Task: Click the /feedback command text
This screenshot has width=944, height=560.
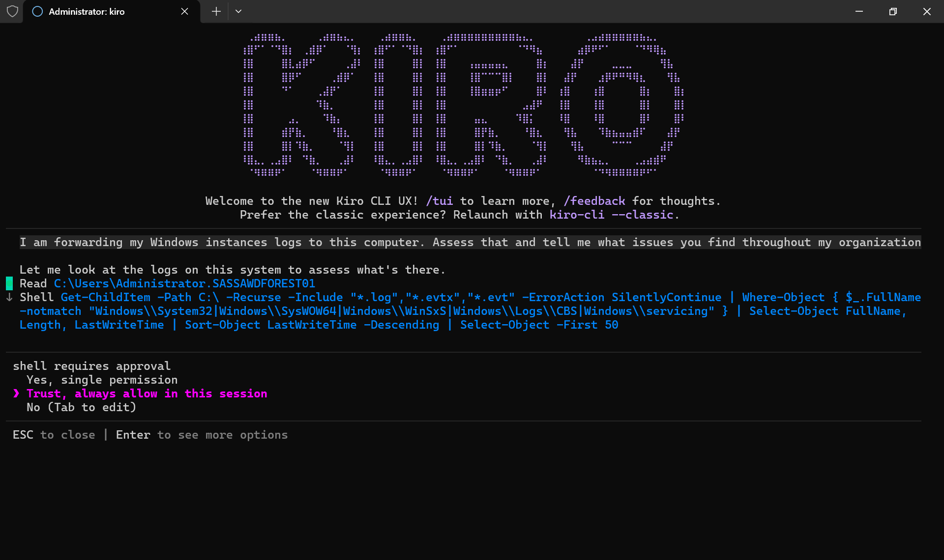Action: point(594,201)
